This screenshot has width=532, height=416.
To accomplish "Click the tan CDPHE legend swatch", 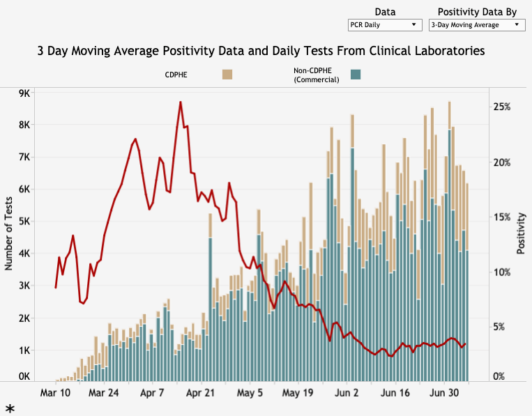I will click(227, 75).
